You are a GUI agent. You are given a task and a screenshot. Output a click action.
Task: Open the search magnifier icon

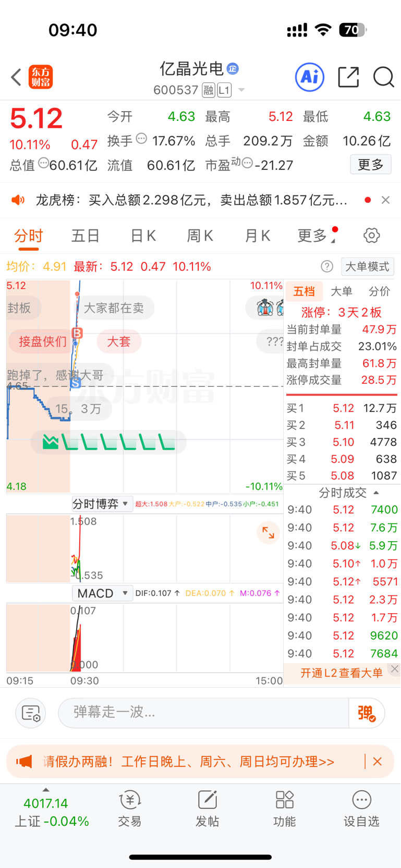point(383,77)
